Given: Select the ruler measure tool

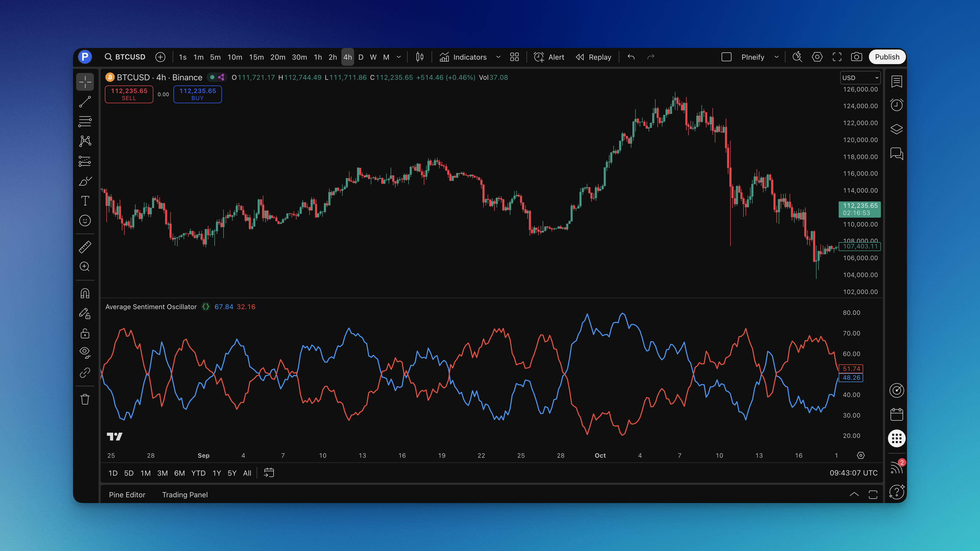Looking at the screenshot, I should click(85, 247).
